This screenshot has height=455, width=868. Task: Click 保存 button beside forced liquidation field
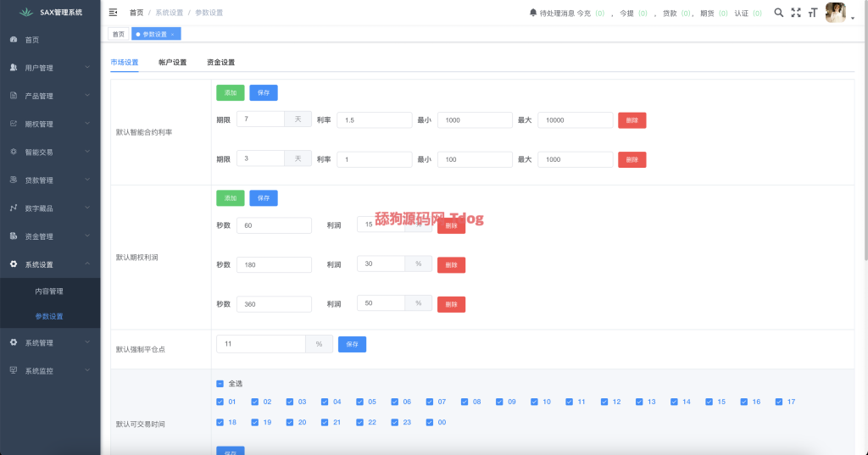pos(352,344)
